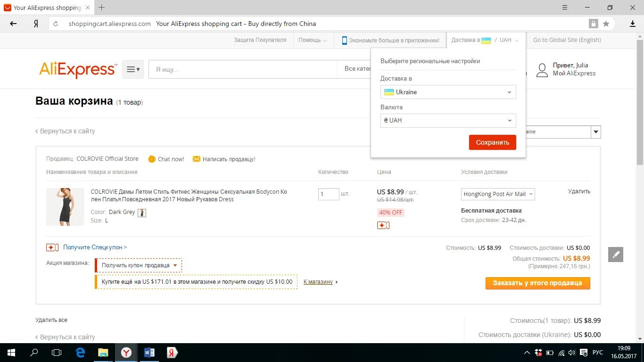Screen dimensions: 644x362
Task: Click the envelope icon for seller message
Action: (197, 159)
